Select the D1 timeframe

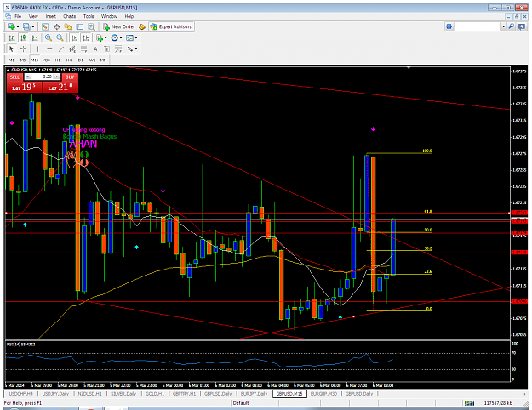80,60
